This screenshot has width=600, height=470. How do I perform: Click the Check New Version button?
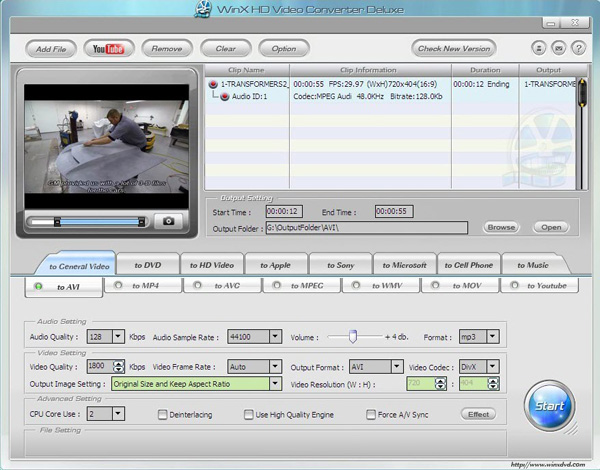pyautogui.click(x=454, y=49)
